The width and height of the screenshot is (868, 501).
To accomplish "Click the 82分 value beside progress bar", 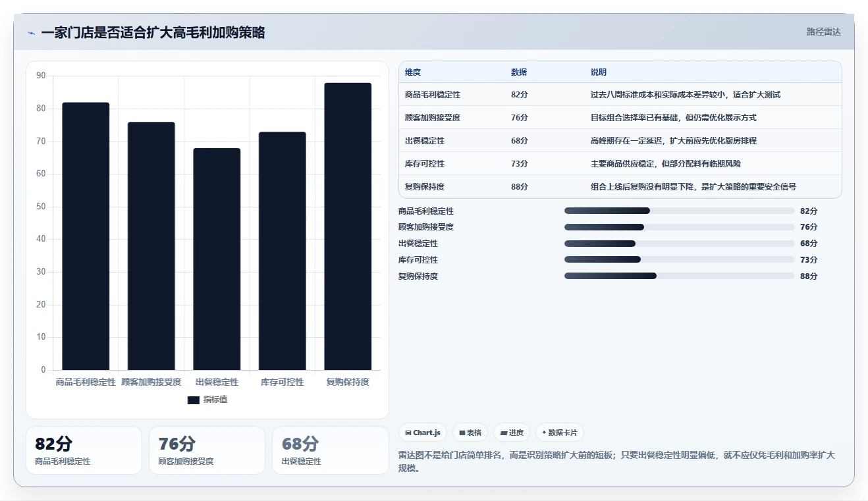I will [x=809, y=211].
